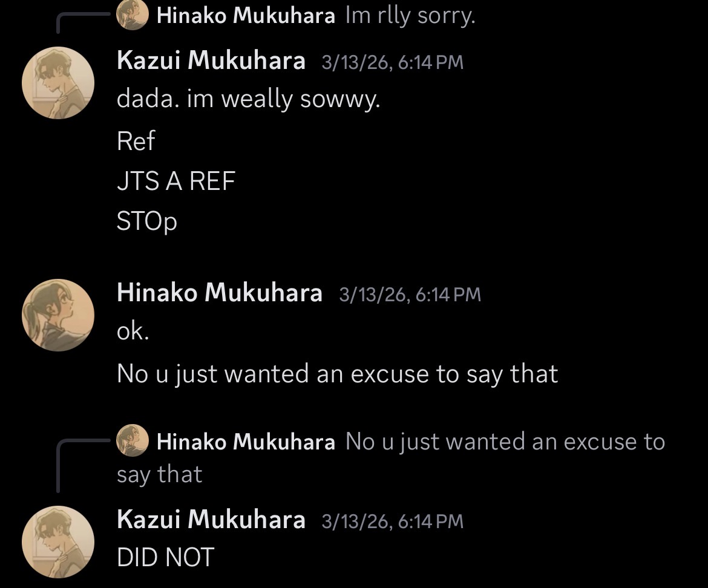Click Hinako Mukuhara name in top reply preview
Image resolution: width=708 pixels, height=588 pixels.
point(245,16)
